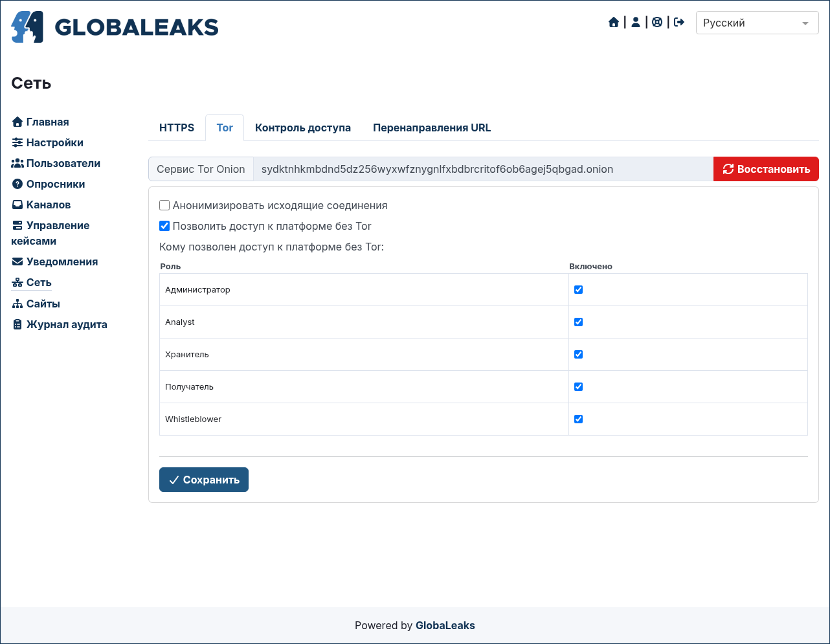830x644 pixels.
Task: Log out using the exit arrow icon
Action: [679, 23]
